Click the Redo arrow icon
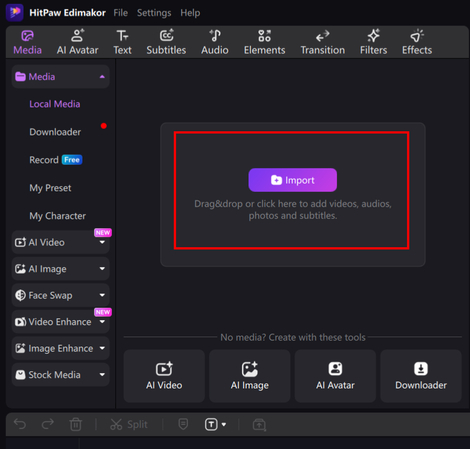This screenshot has width=470, height=449. 48,424
